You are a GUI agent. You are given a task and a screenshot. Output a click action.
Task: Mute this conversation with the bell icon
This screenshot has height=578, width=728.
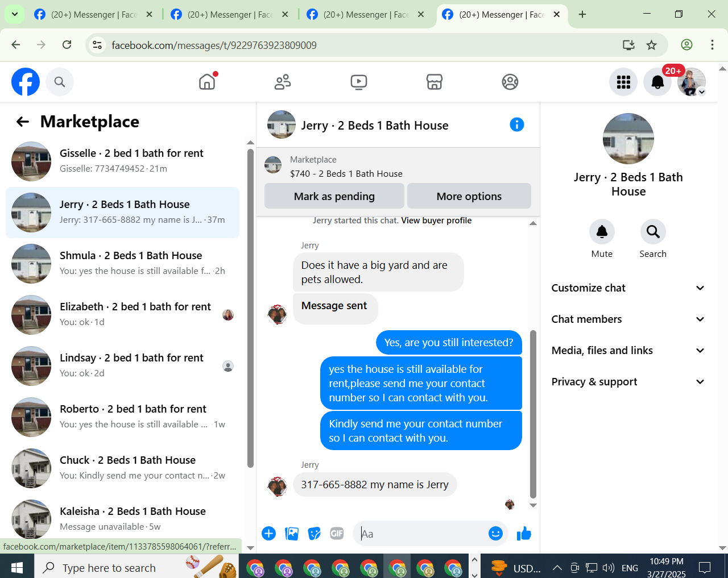[x=602, y=232]
